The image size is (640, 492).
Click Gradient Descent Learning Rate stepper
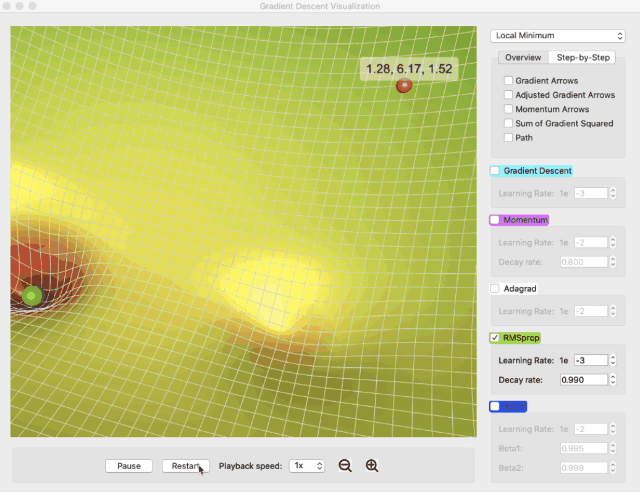pos(613,193)
